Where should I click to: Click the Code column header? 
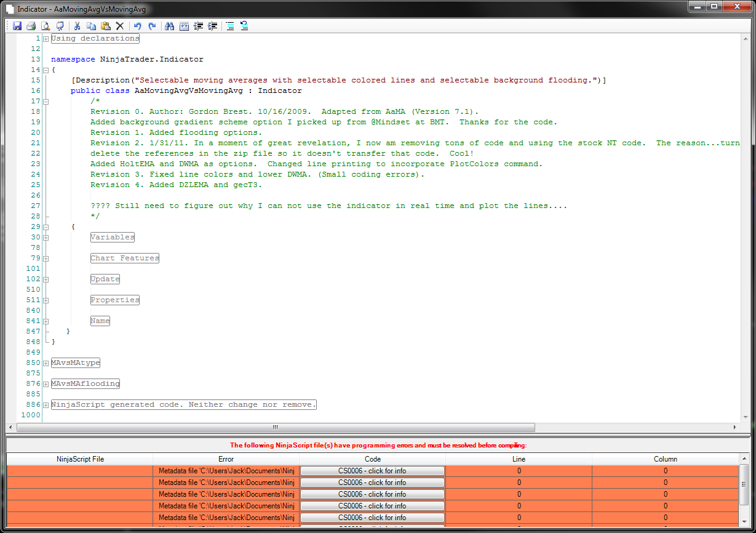372,459
